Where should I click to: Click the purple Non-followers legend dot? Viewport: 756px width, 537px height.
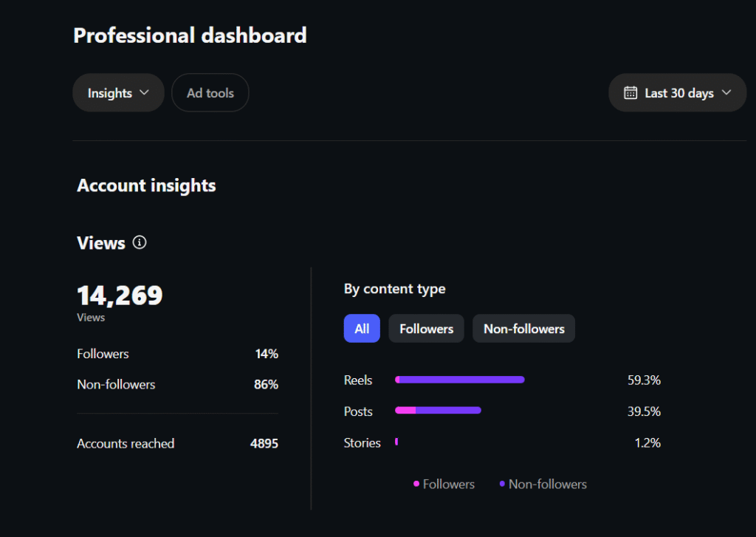pyautogui.click(x=502, y=484)
